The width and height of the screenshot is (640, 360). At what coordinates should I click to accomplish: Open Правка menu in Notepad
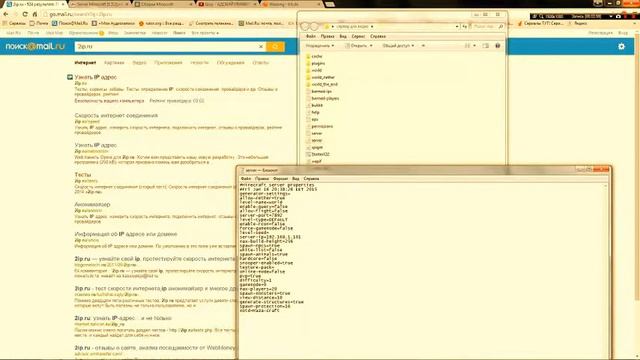[x=262, y=179]
